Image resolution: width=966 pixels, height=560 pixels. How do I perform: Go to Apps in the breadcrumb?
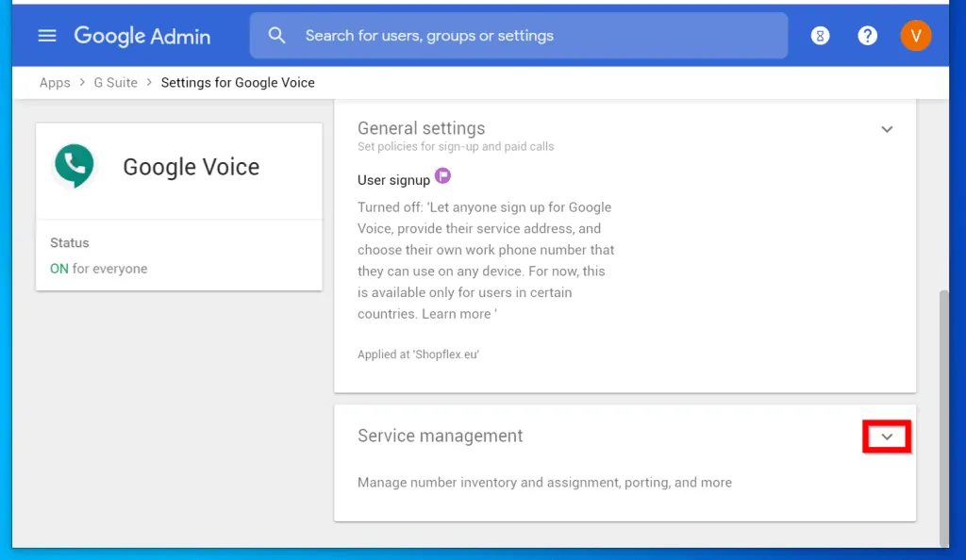coord(55,83)
